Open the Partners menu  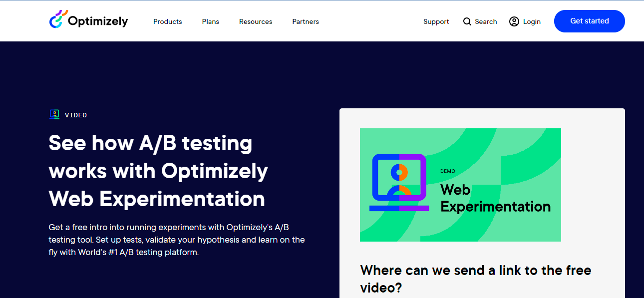[306, 21]
